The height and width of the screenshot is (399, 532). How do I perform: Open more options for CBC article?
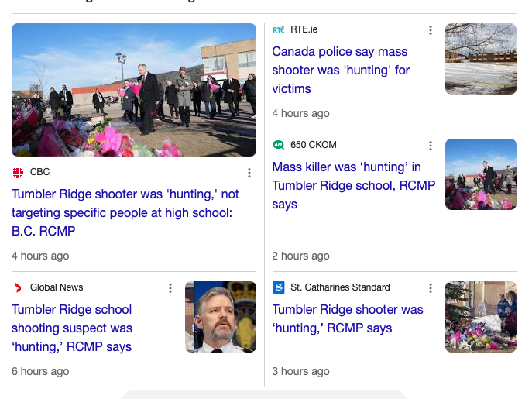[249, 173]
